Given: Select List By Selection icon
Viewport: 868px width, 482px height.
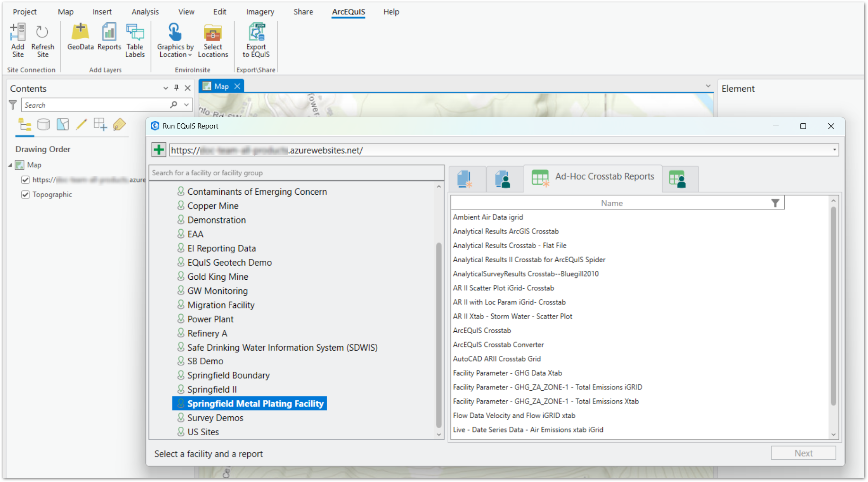Looking at the screenshot, I should click(x=62, y=125).
